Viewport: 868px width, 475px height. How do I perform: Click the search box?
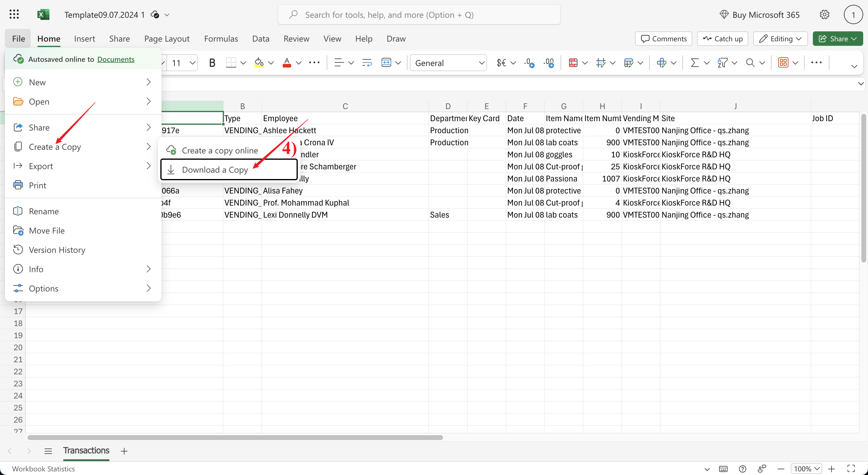[419, 14]
